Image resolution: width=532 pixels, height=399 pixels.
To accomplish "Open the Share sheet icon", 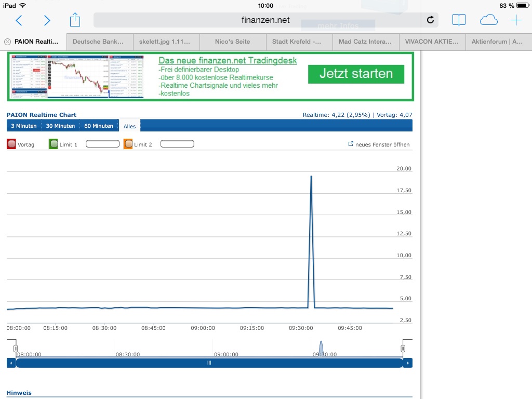I will pyautogui.click(x=75, y=20).
